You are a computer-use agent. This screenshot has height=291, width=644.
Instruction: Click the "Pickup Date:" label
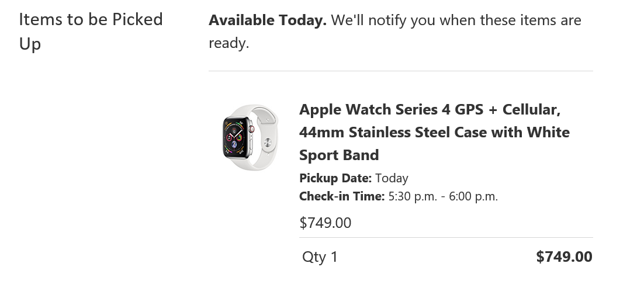tap(335, 178)
